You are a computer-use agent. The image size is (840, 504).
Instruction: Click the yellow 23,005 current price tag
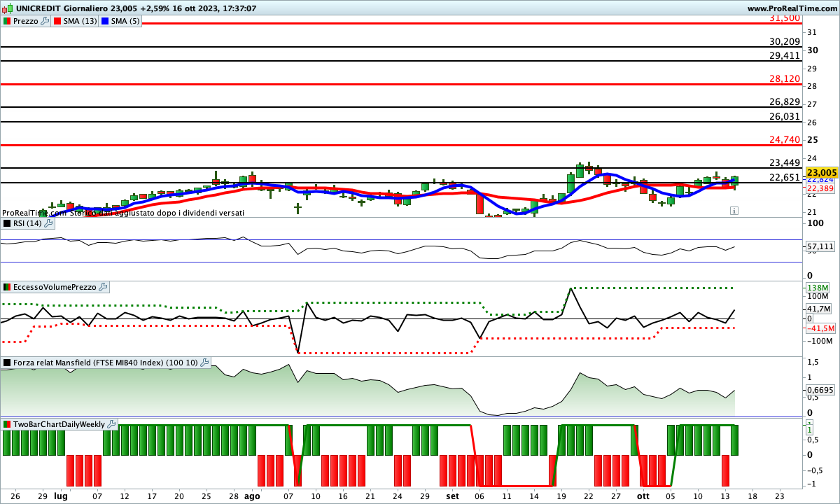point(822,172)
